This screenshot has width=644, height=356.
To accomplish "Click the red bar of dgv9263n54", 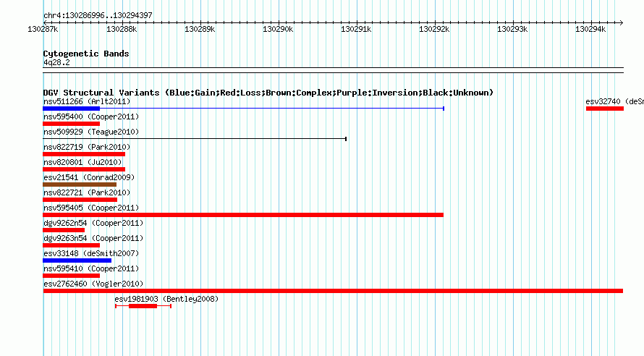I will point(72,245).
